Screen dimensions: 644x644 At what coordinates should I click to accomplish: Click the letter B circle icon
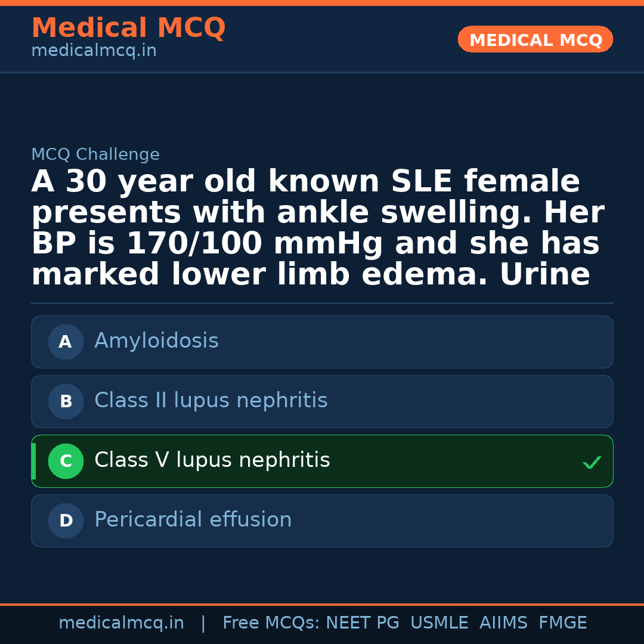(66, 402)
